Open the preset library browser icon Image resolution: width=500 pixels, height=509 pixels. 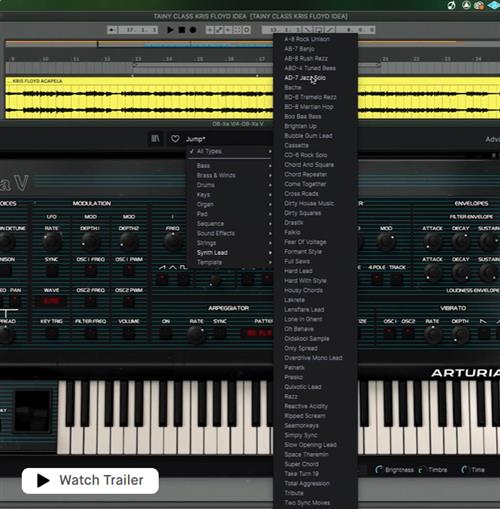(x=155, y=139)
